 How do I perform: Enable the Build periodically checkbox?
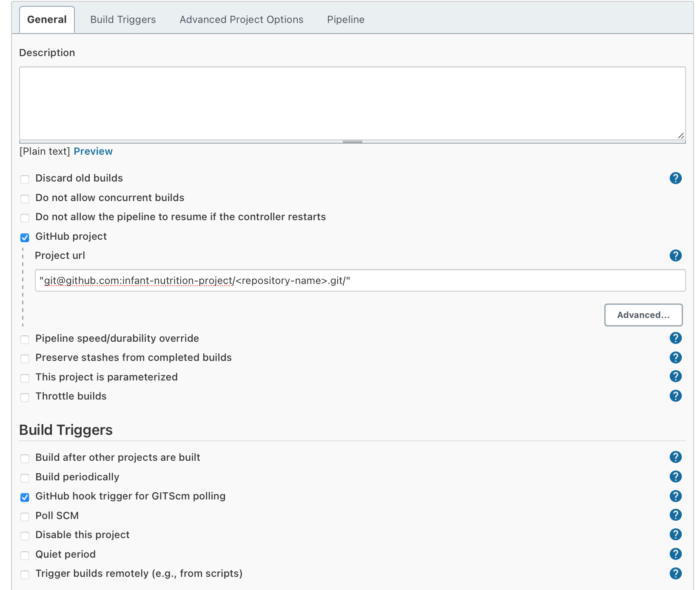pyautogui.click(x=25, y=478)
